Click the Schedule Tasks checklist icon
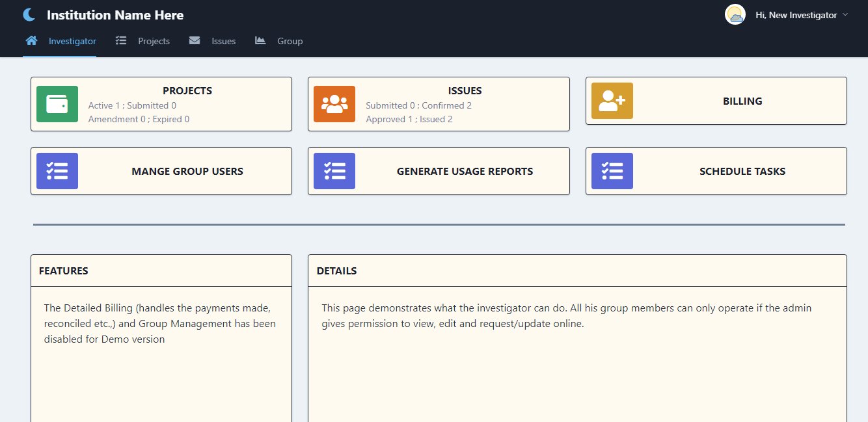The width and height of the screenshot is (868, 422). tap(612, 171)
